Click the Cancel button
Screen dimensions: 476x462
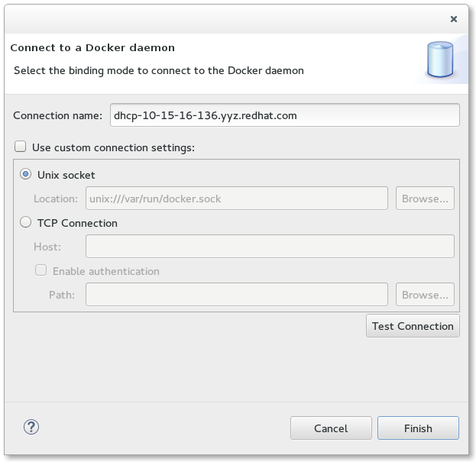(331, 428)
